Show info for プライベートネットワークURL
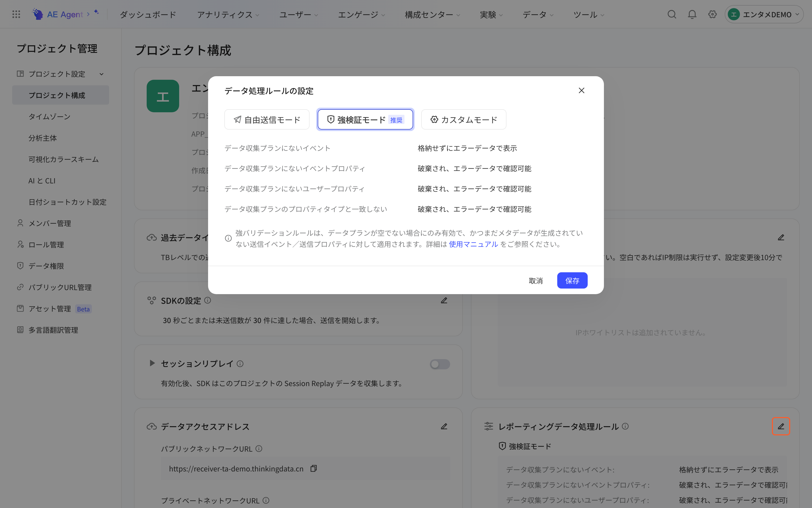Screen dimensions: 812x508 coord(266,500)
